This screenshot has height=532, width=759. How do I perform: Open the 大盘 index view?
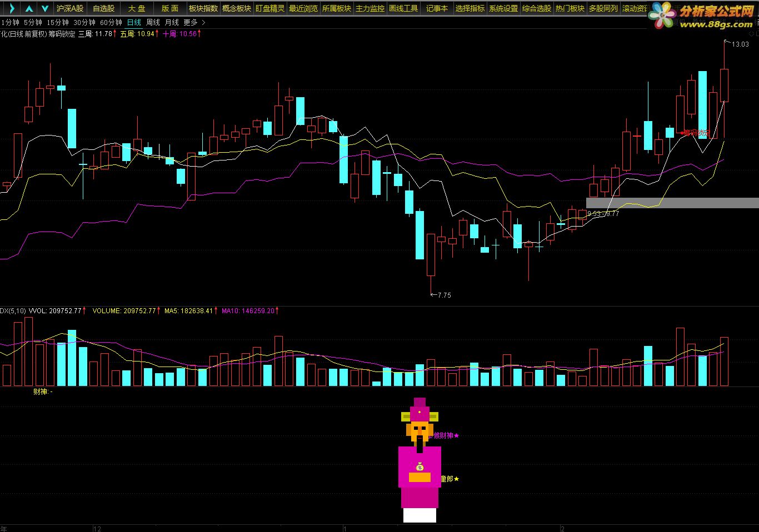click(x=137, y=8)
